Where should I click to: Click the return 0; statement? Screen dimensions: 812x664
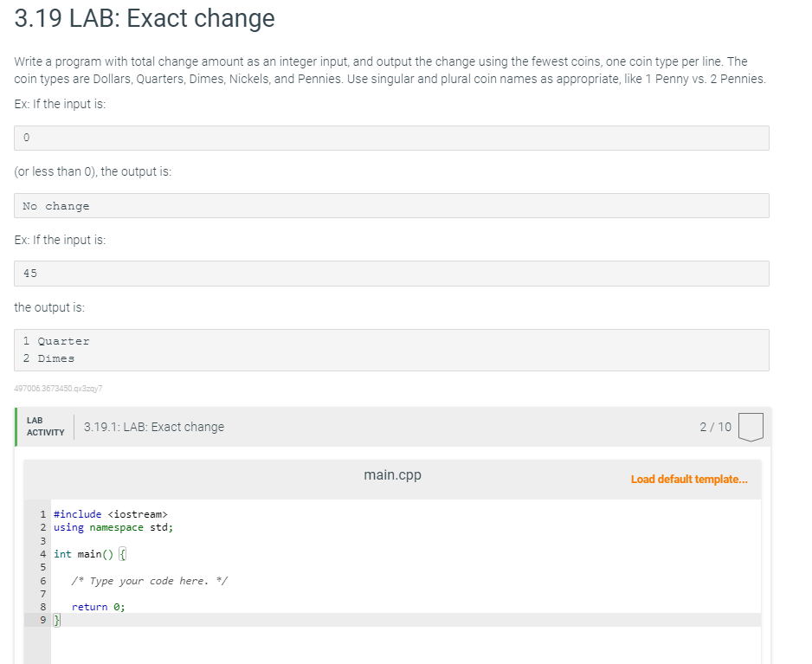click(x=98, y=606)
